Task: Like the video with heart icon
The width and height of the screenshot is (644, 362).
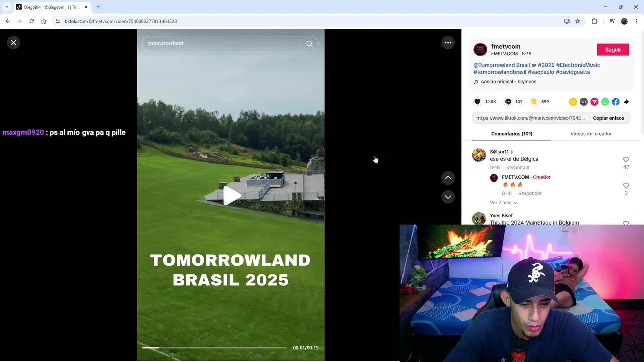Action: point(477,102)
